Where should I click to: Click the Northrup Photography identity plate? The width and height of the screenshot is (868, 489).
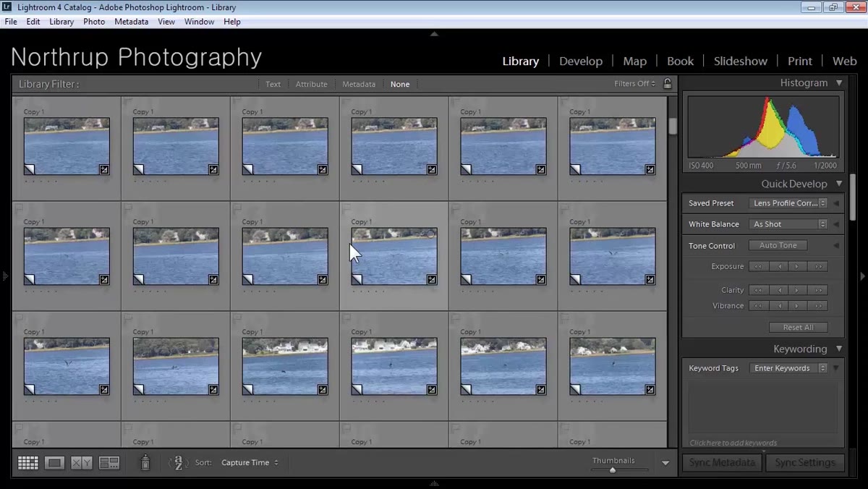point(136,57)
